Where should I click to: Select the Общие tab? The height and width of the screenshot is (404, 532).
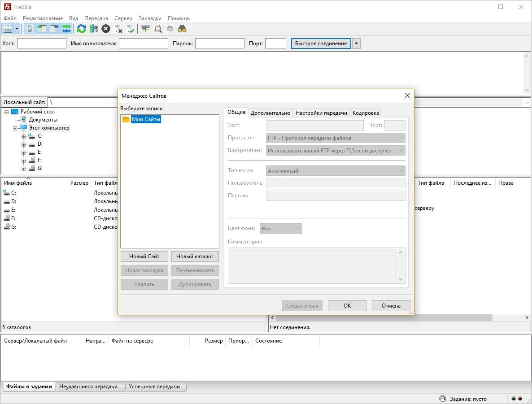[236, 112]
